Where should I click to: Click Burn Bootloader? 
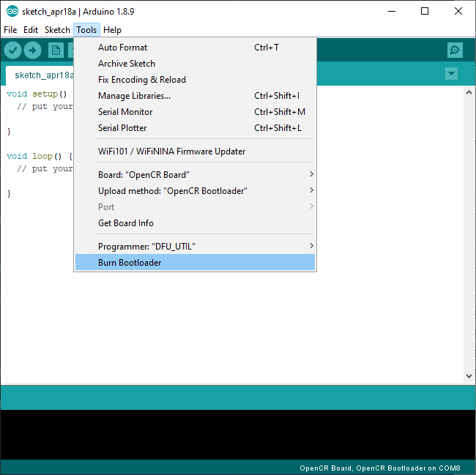pyautogui.click(x=195, y=262)
